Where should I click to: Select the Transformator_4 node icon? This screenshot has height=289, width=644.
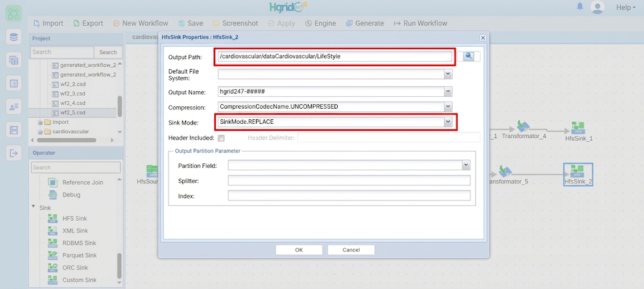point(523,126)
